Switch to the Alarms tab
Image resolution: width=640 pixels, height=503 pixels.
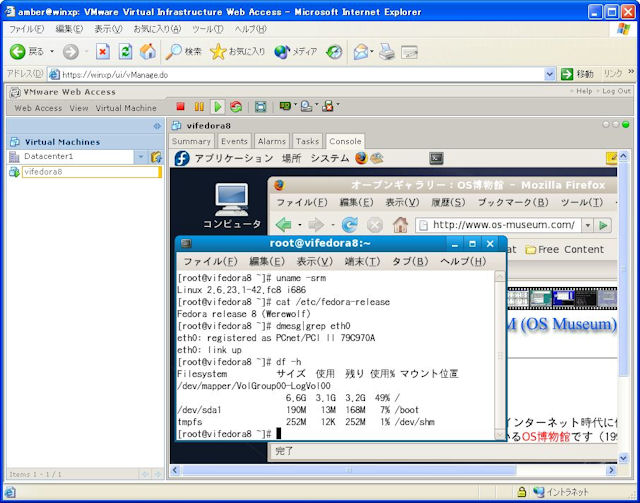pyautogui.click(x=271, y=141)
